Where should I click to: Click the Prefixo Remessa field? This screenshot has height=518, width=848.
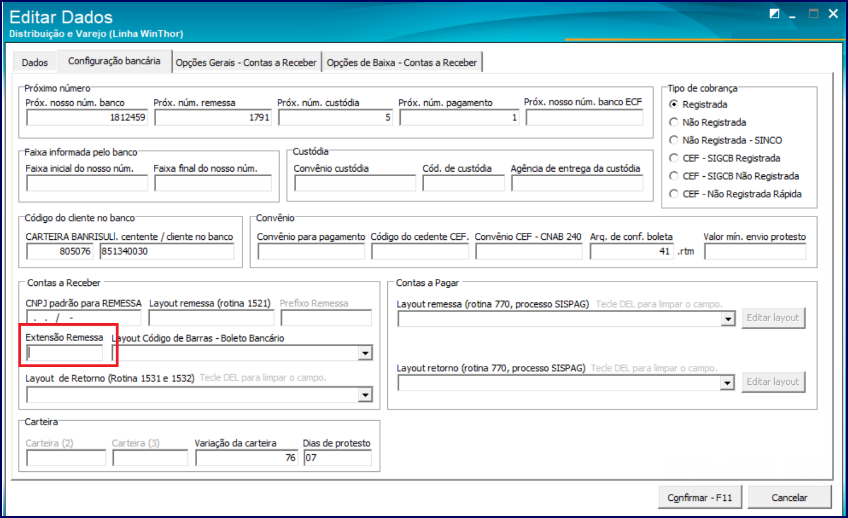click(326, 318)
